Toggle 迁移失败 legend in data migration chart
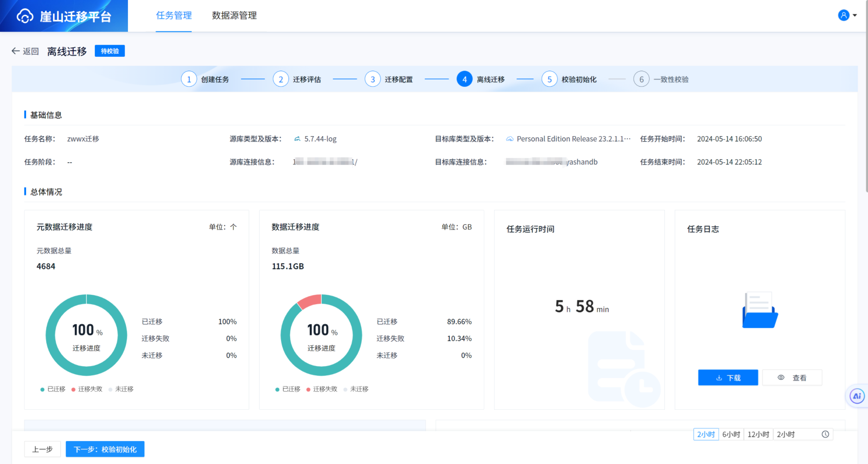This screenshot has width=868, height=464. 322,389
